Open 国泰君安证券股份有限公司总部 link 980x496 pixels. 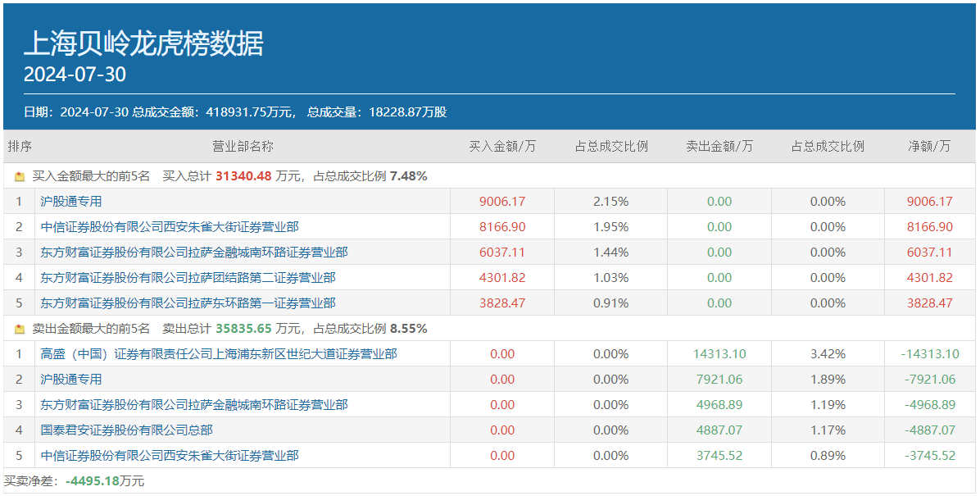[x=126, y=430]
